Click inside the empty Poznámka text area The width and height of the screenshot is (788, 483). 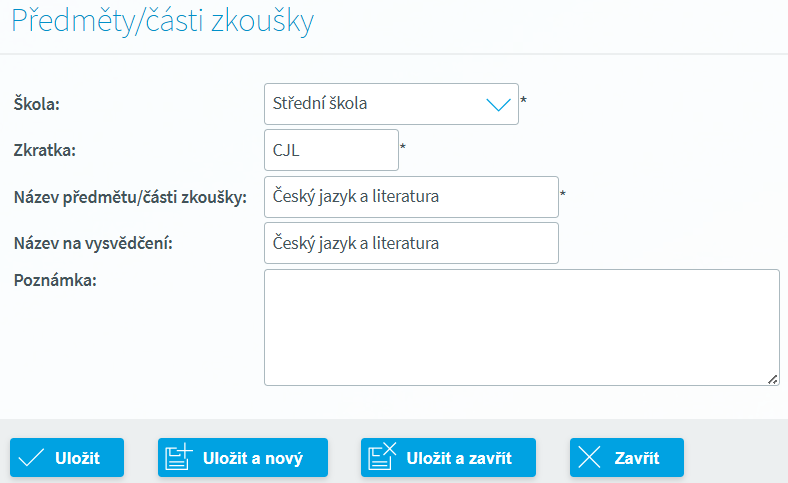(522, 328)
